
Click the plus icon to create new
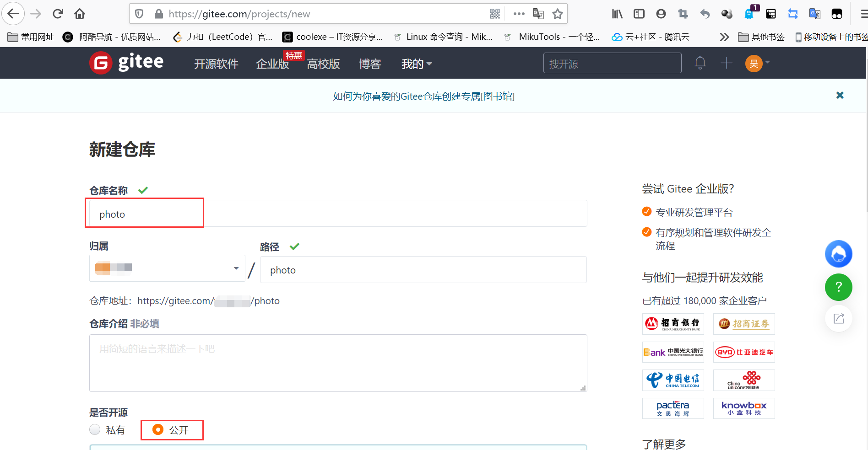(726, 63)
